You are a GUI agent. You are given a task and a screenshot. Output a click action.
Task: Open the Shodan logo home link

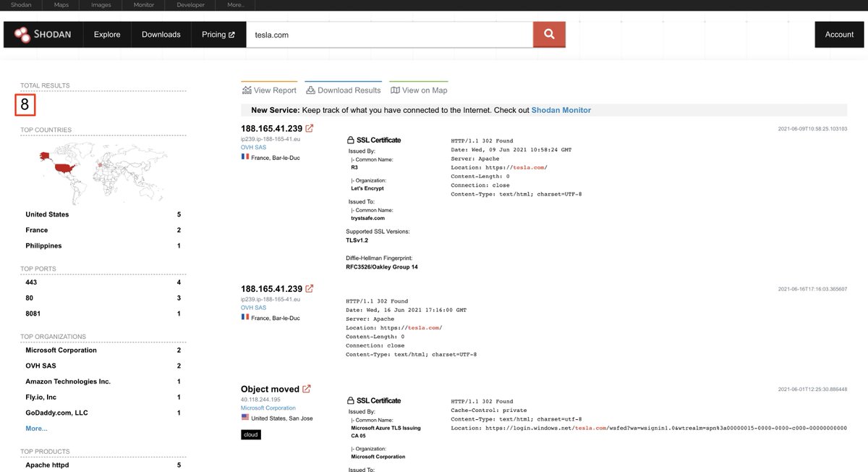43,34
